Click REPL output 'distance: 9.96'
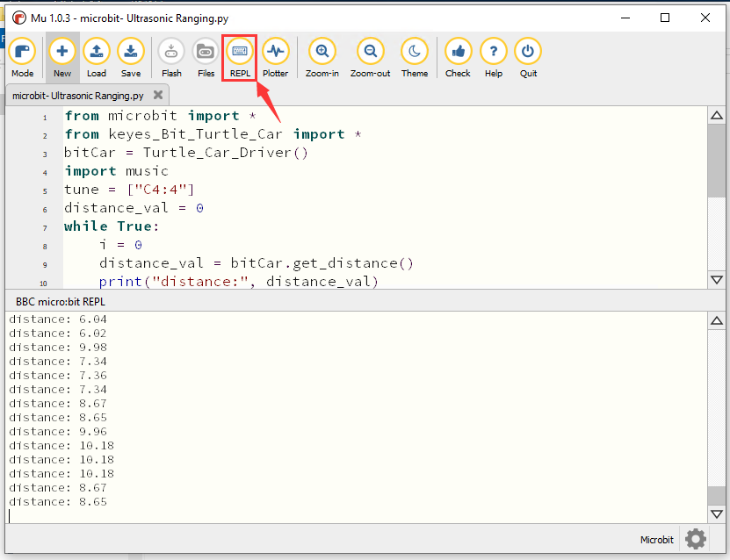The image size is (730, 560). (x=58, y=432)
